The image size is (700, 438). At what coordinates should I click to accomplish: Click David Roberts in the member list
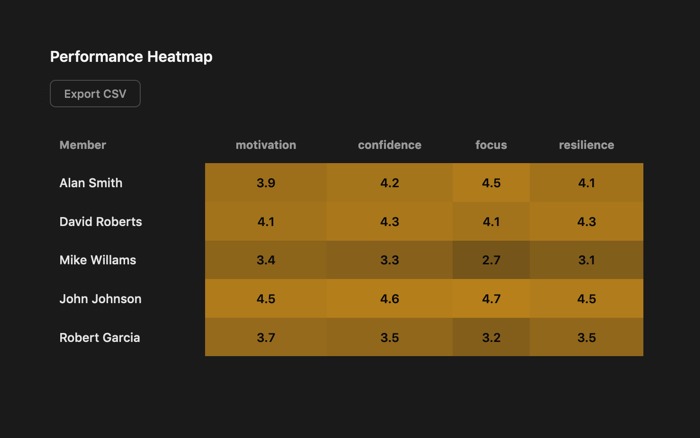pos(101,222)
